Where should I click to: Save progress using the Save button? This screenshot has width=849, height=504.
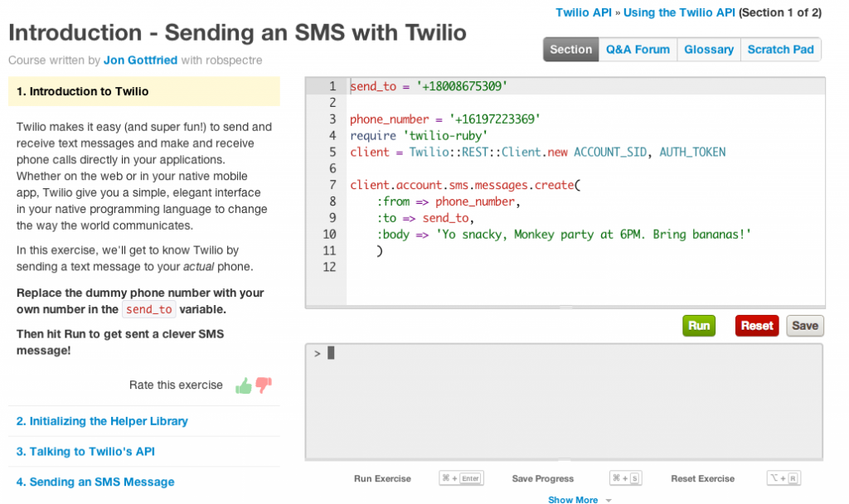tap(804, 326)
